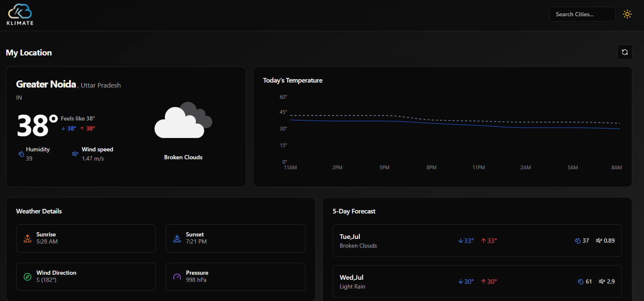The width and height of the screenshot is (644, 301).
Task: Select the Pressure 998 hPa card
Action: coord(235,277)
